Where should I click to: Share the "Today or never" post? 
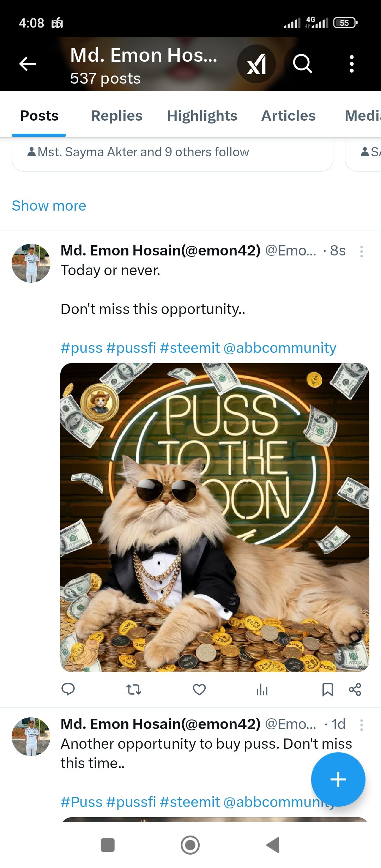pyautogui.click(x=355, y=689)
